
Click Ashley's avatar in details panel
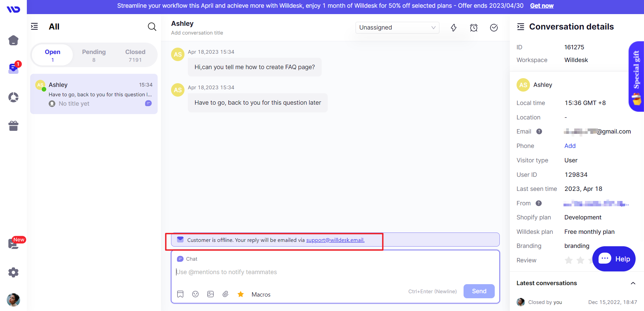click(x=523, y=85)
